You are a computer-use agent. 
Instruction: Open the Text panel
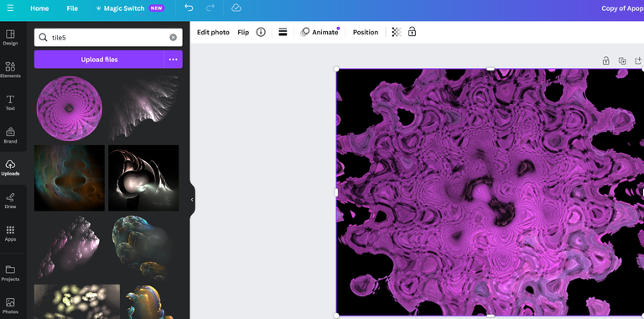10,102
